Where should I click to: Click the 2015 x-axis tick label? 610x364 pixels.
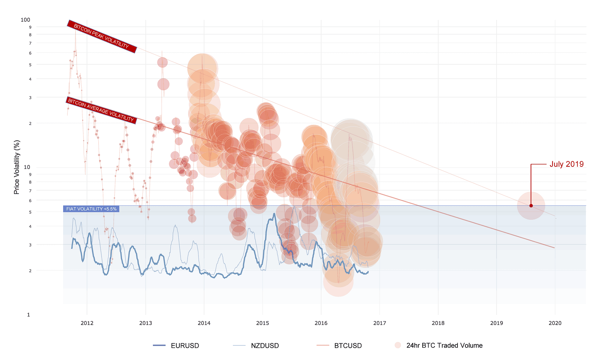[x=263, y=323]
